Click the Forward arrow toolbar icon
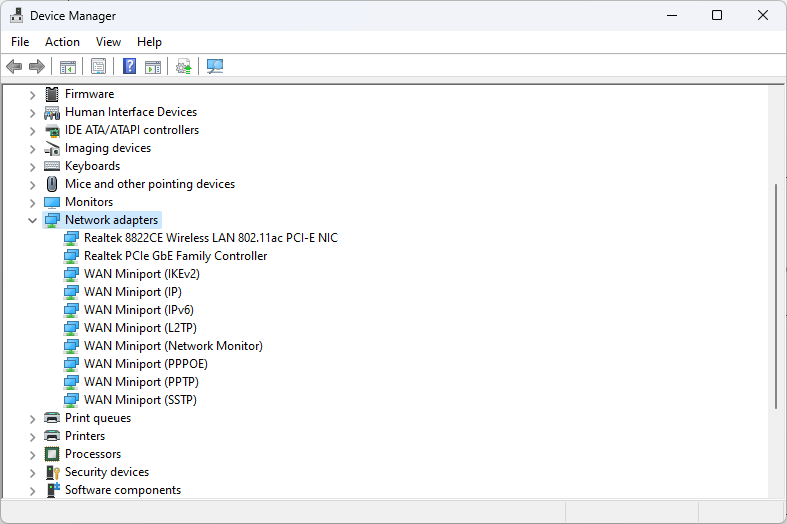787x524 pixels. (37, 67)
